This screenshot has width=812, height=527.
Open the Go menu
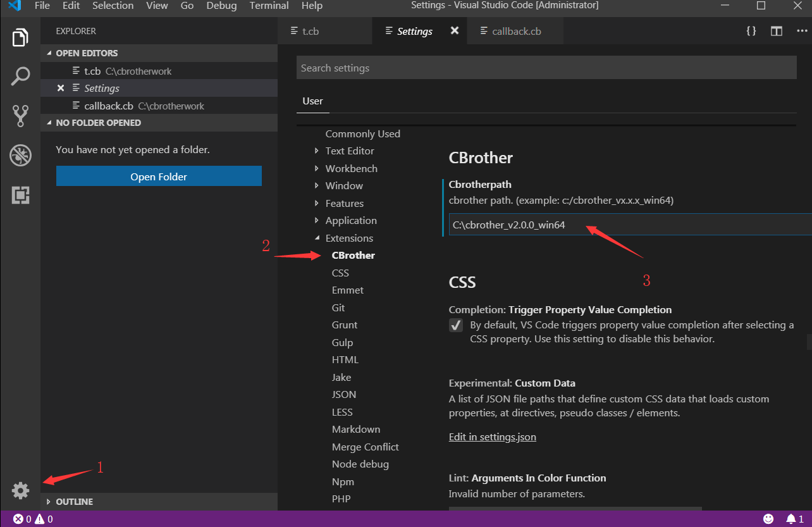187,6
